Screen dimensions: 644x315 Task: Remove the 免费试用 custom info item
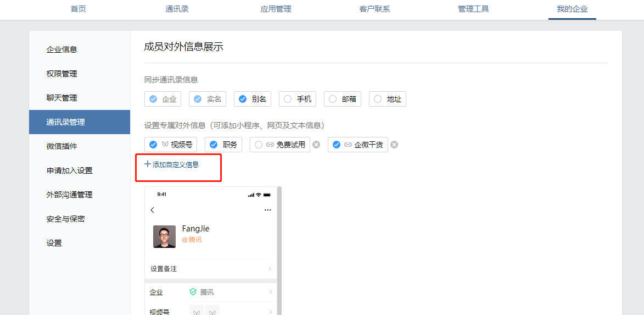tap(316, 145)
